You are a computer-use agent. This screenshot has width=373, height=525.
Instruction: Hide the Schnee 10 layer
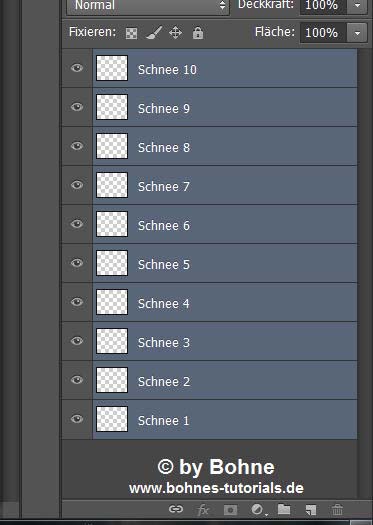77,68
